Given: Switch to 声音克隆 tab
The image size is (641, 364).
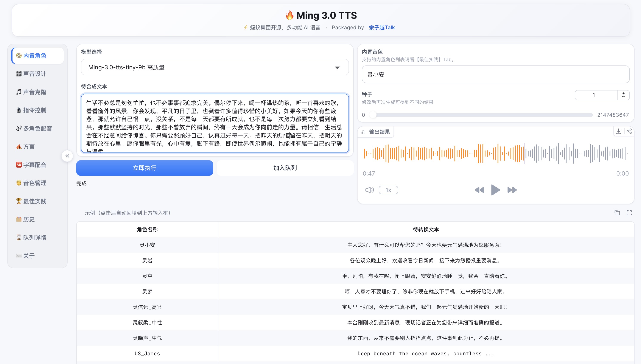Looking at the screenshot, I should (x=37, y=92).
